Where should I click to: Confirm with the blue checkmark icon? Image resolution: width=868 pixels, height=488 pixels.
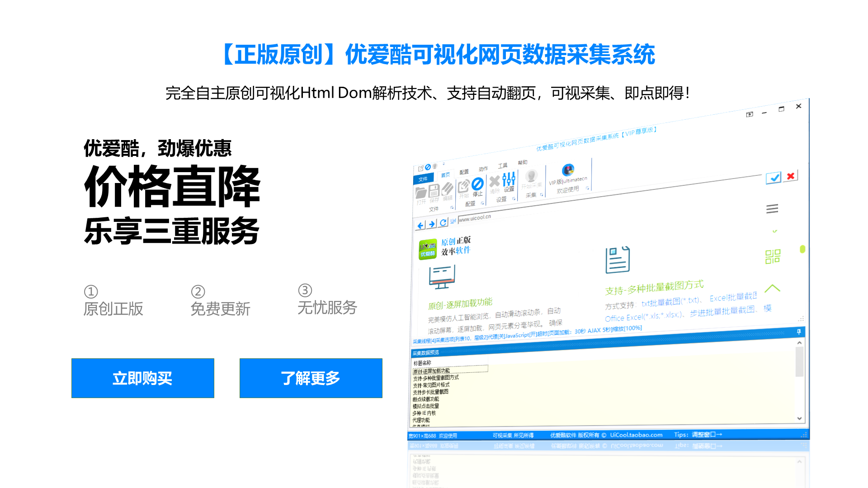[774, 178]
